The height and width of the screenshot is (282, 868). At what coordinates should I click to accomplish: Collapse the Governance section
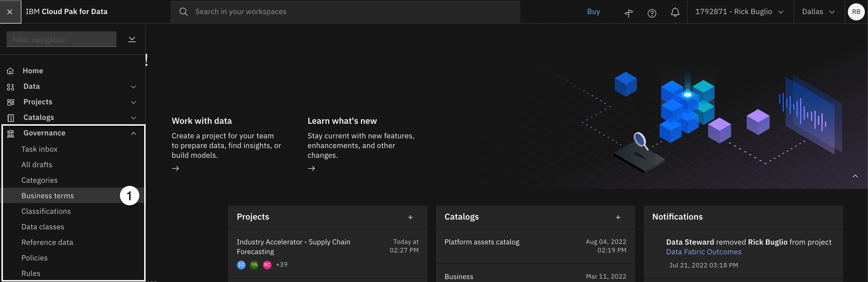(x=134, y=133)
